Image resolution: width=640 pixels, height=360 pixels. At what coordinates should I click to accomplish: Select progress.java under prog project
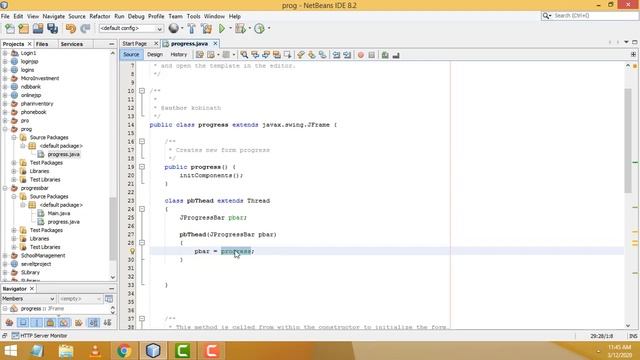[63, 154]
